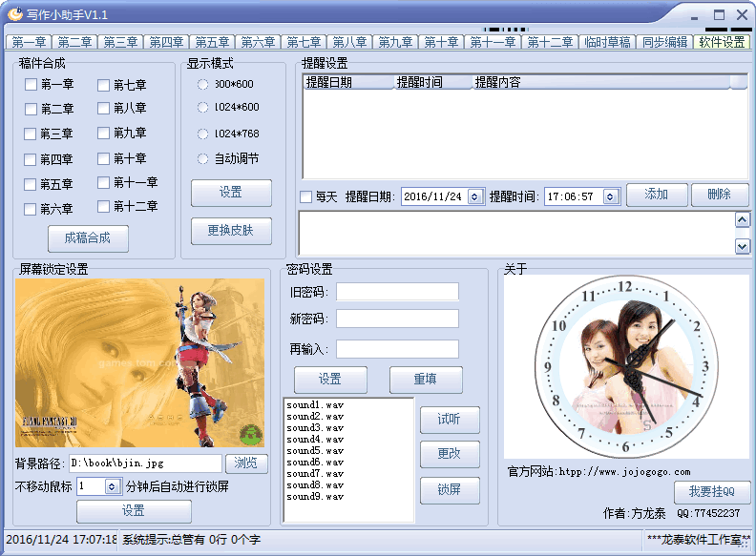Switch to the 第九章 tab
Viewport: 756px width, 556px height.
coord(395,42)
